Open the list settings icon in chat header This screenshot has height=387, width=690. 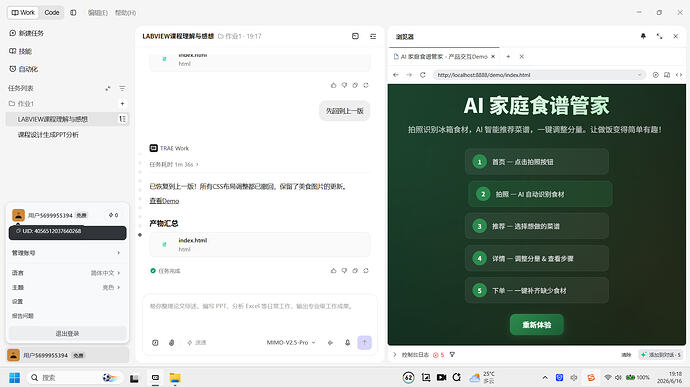[x=373, y=36]
